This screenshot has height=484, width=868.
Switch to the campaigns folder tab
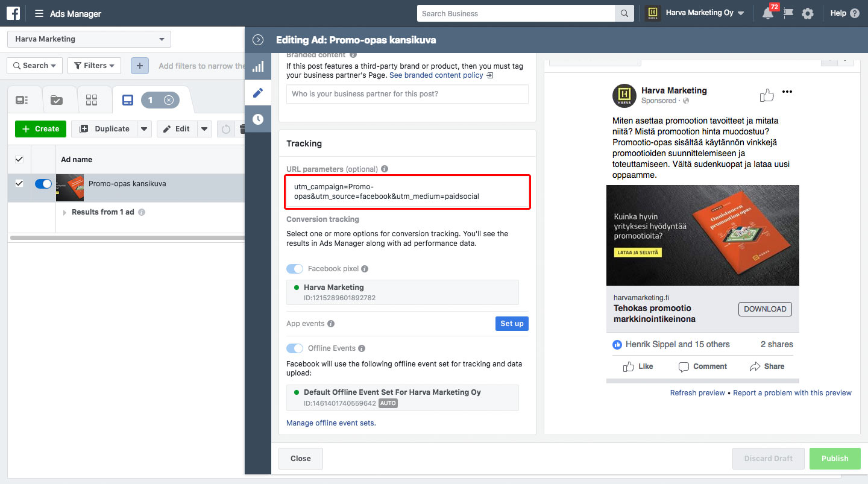point(57,100)
